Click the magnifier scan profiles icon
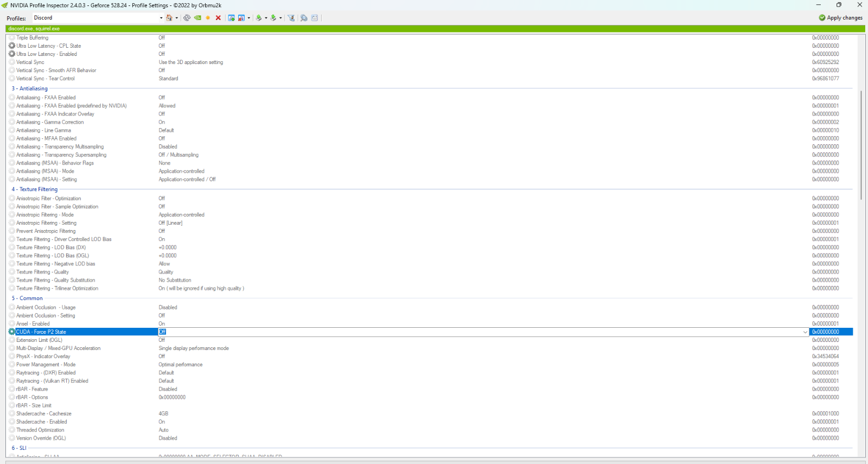The width and height of the screenshot is (868, 464). click(304, 18)
